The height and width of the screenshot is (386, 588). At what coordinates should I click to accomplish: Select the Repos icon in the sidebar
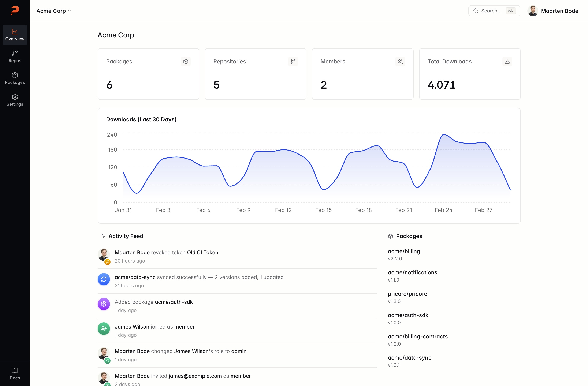15,56
